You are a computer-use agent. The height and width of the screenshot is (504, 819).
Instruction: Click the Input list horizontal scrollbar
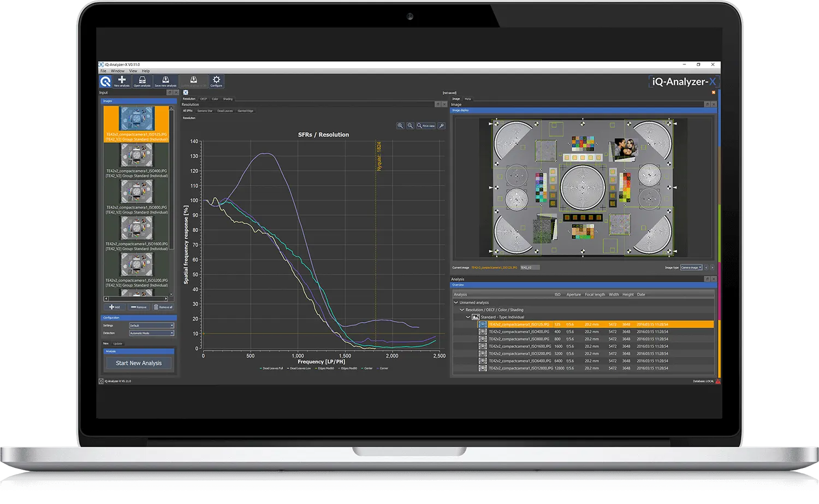(x=136, y=299)
